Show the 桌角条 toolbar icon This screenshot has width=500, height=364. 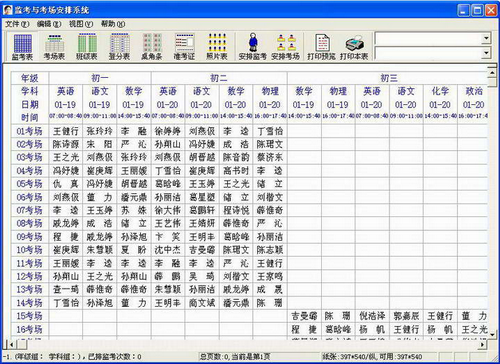pos(152,47)
